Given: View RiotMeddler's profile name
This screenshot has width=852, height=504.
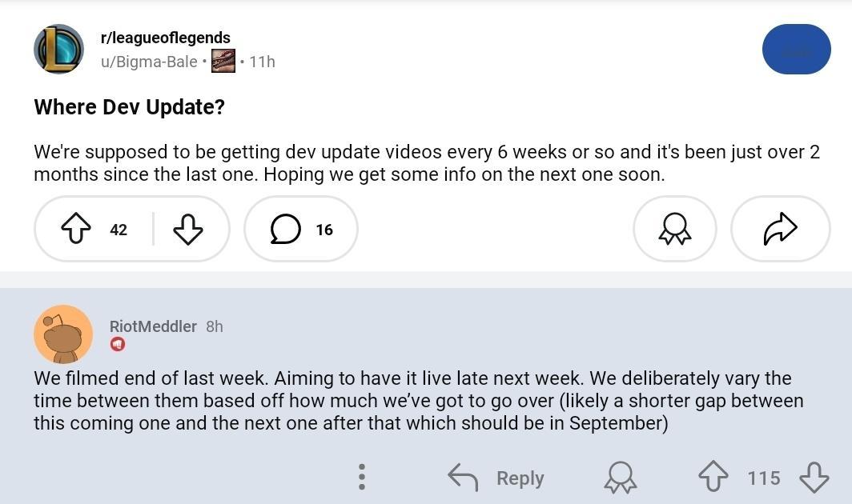Looking at the screenshot, I should point(153,326).
